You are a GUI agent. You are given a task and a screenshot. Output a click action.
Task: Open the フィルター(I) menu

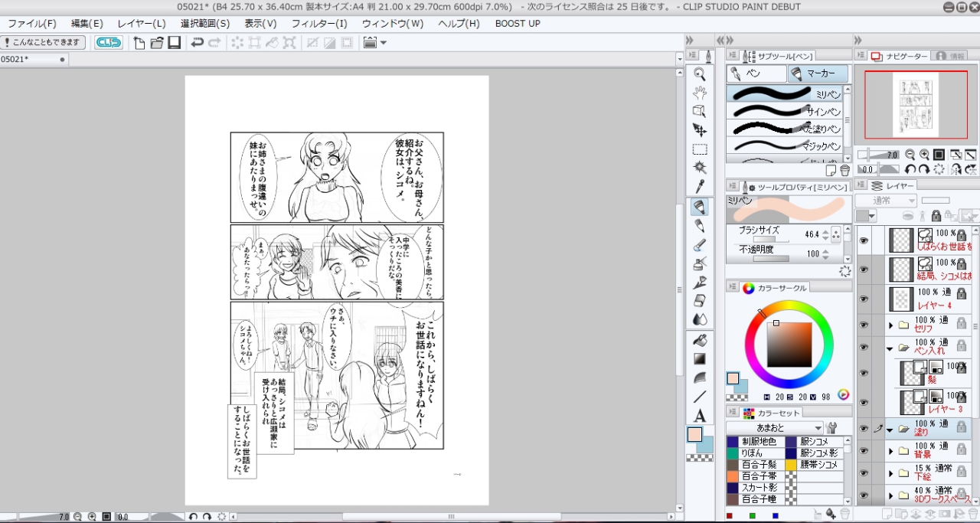tap(318, 24)
